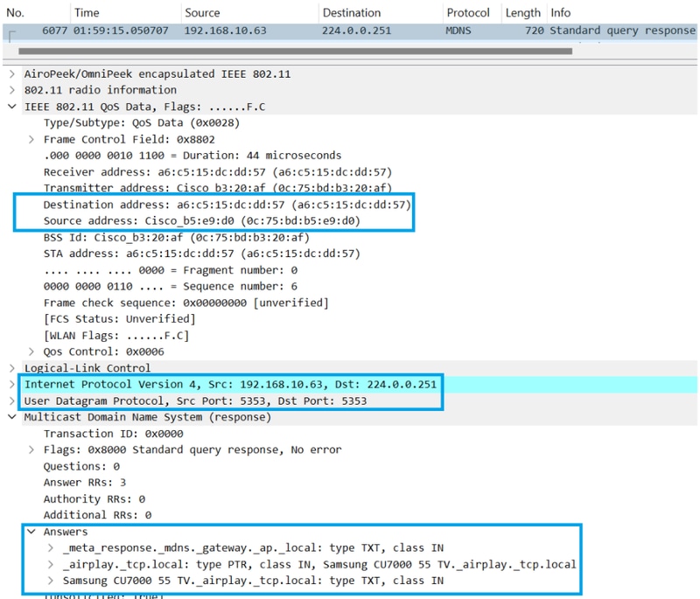Select packet 6077 in the packet list
700x599 pixels.
point(350,31)
